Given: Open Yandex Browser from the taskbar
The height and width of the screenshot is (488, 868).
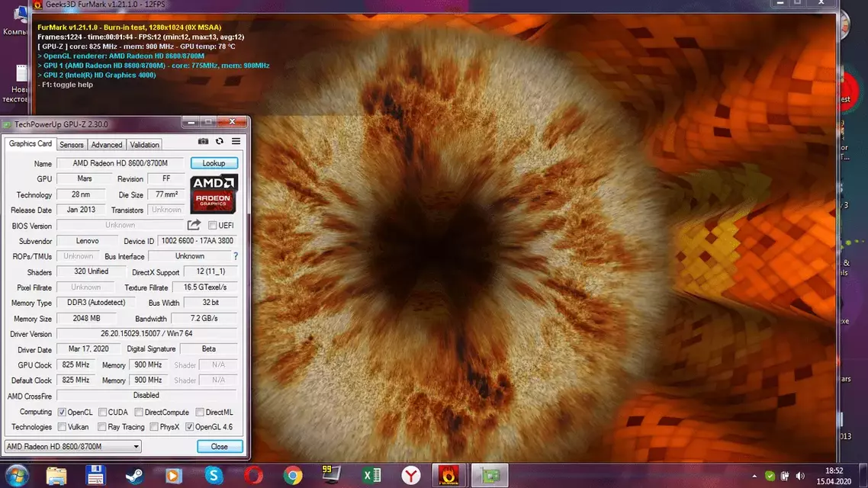Looking at the screenshot, I should pos(411,476).
